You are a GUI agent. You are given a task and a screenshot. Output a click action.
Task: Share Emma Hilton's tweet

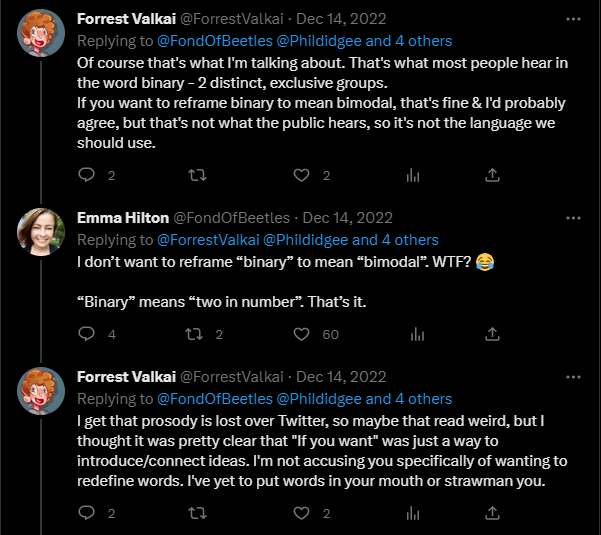[x=492, y=334]
